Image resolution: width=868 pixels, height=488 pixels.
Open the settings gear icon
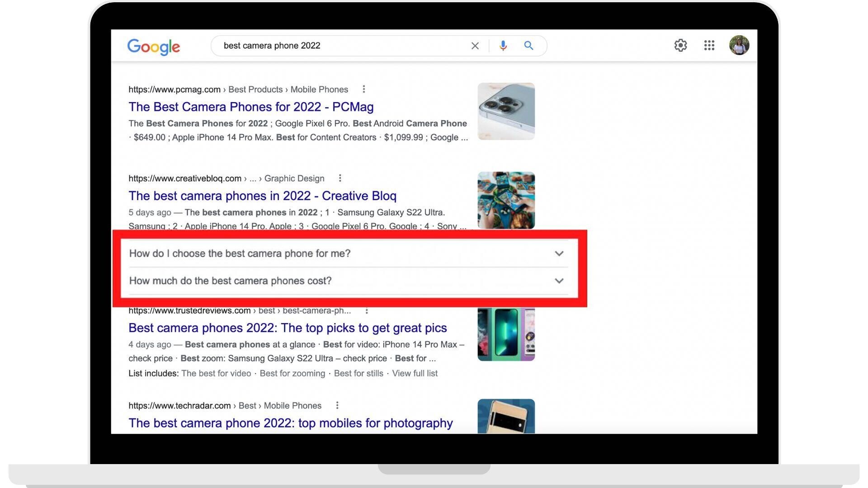[680, 45]
